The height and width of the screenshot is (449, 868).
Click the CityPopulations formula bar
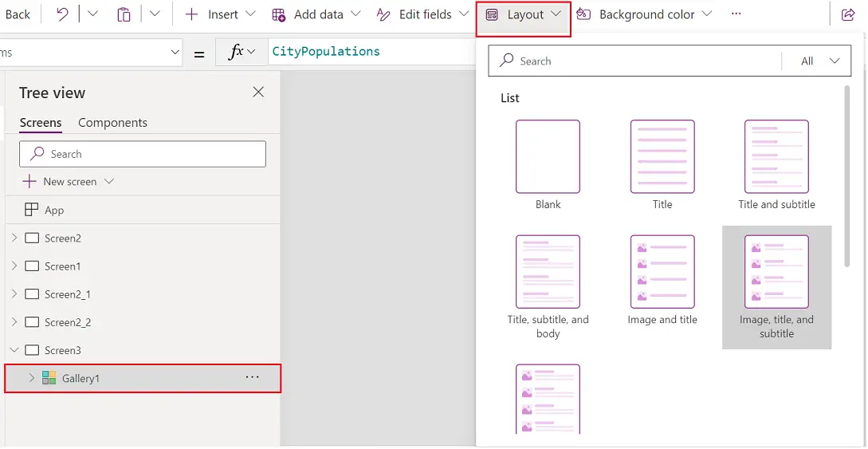371,52
